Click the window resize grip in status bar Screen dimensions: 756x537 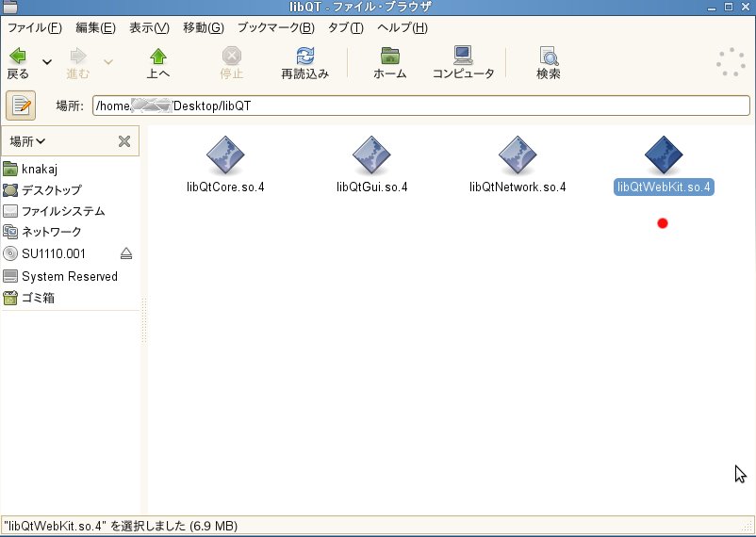coord(748,527)
